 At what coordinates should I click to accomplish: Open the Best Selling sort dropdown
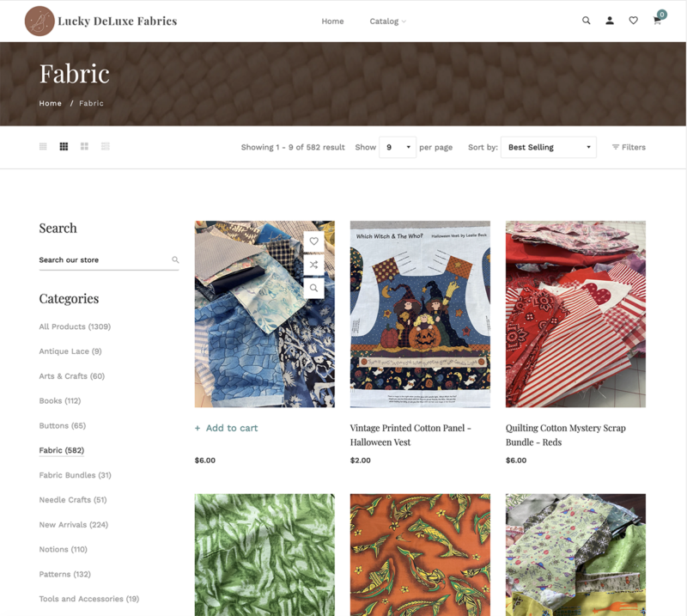pyautogui.click(x=549, y=147)
